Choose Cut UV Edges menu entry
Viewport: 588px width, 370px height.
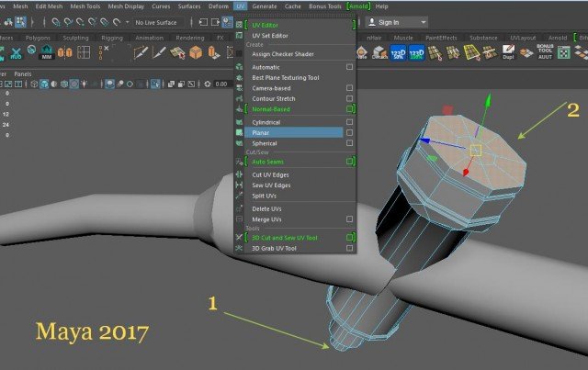pos(270,174)
